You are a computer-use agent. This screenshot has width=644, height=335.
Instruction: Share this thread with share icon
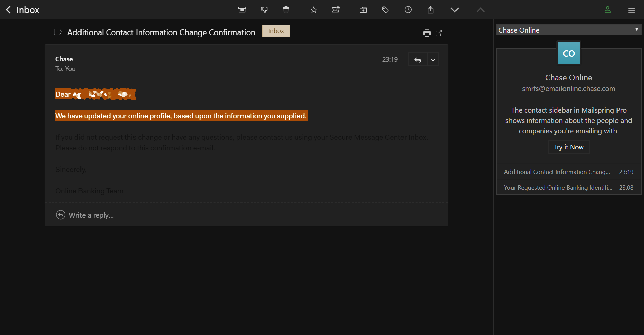[431, 10]
